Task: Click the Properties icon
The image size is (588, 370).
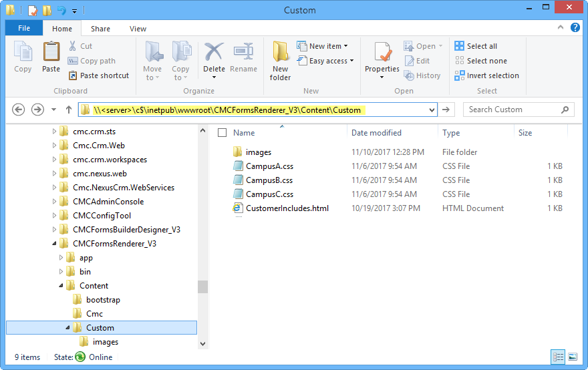Action: [382, 52]
